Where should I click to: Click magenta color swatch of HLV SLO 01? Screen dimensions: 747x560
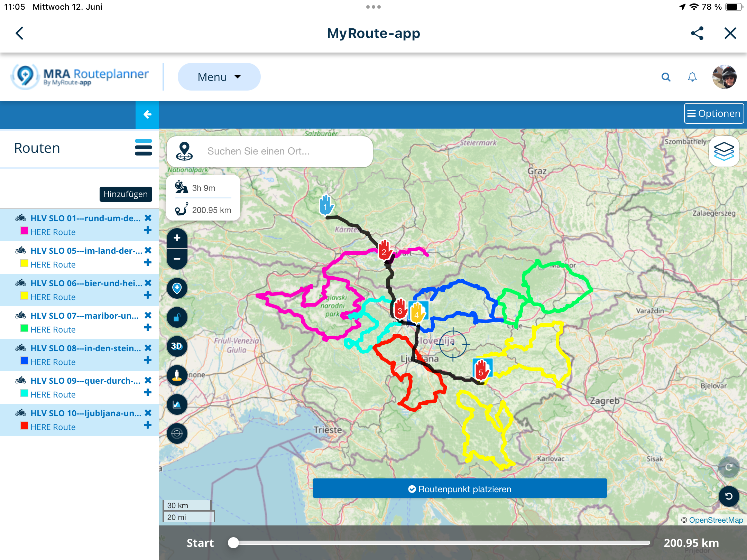point(24,231)
